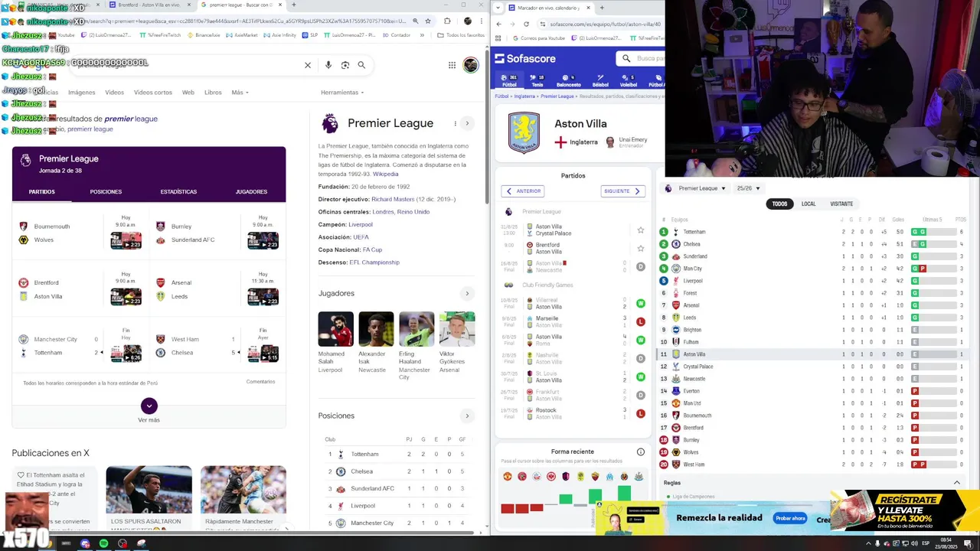Play the Manchester City vs Tottenham highlights thumbnail
This screenshot has height=551, width=980.
[126, 354]
